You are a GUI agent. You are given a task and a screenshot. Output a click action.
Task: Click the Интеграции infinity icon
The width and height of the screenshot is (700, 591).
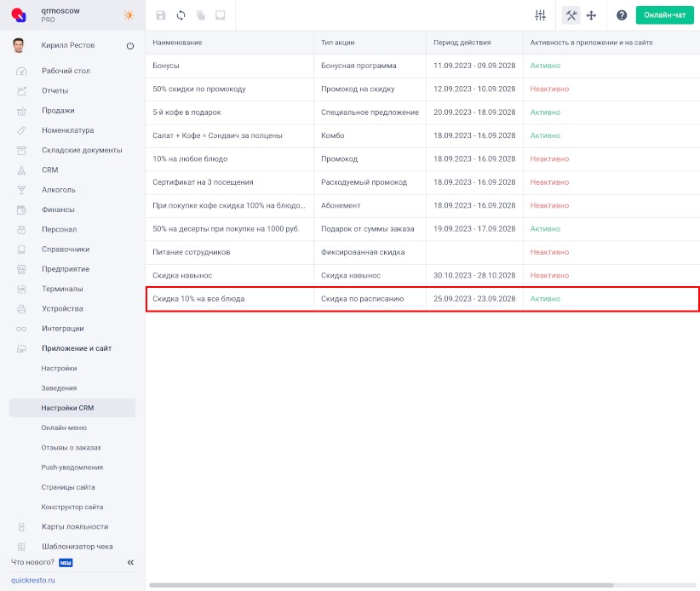[x=21, y=329]
